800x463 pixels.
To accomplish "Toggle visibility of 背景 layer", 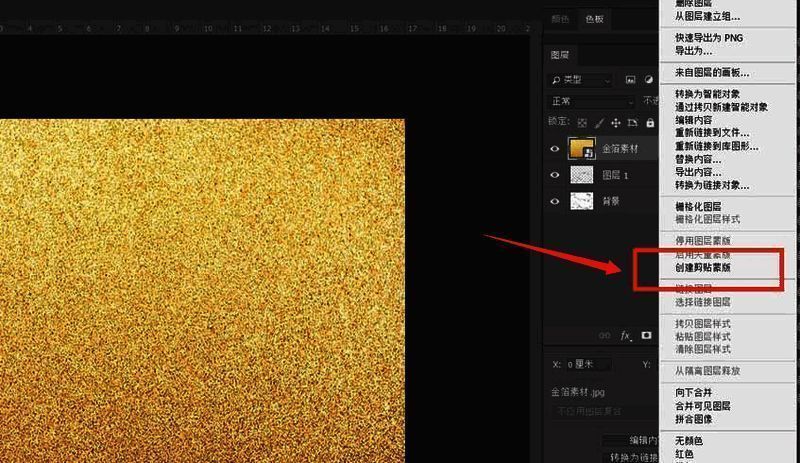I will pyautogui.click(x=556, y=201).
